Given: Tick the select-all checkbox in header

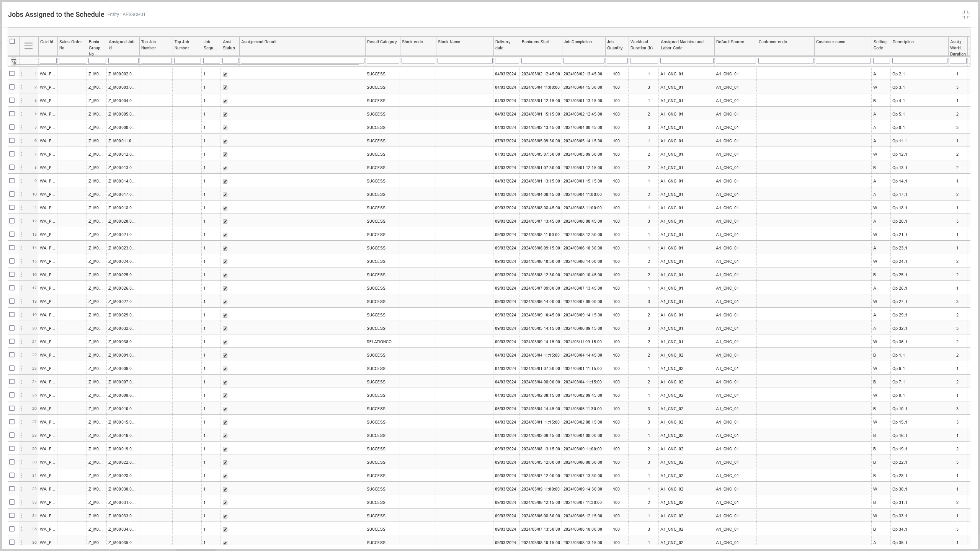Looking at the screenshot, I should (x=12, y=41).
